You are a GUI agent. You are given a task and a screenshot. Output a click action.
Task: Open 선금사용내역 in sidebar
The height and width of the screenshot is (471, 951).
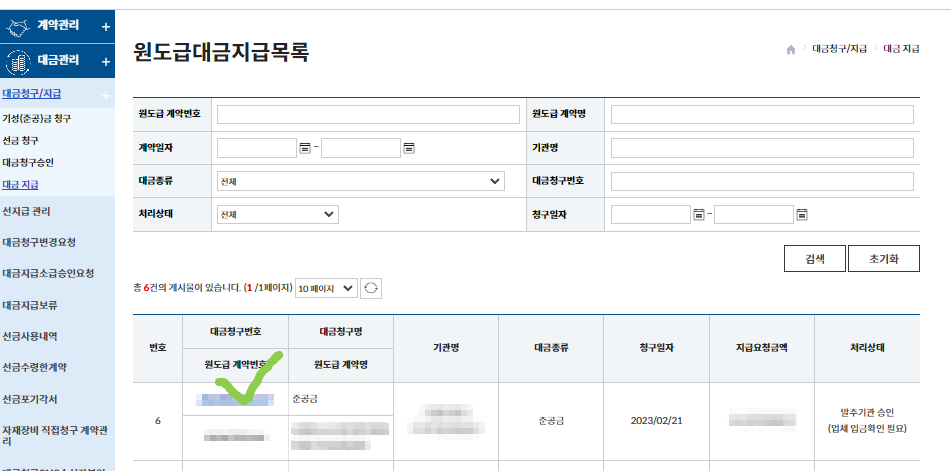(30, 336)
